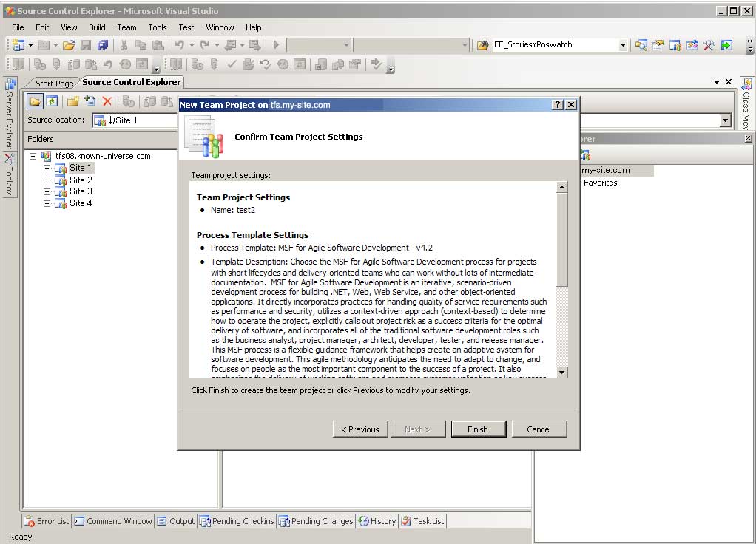Screen dimensions: 756x544
Task: Open the Team menu
Action: (x=126, y=27)
